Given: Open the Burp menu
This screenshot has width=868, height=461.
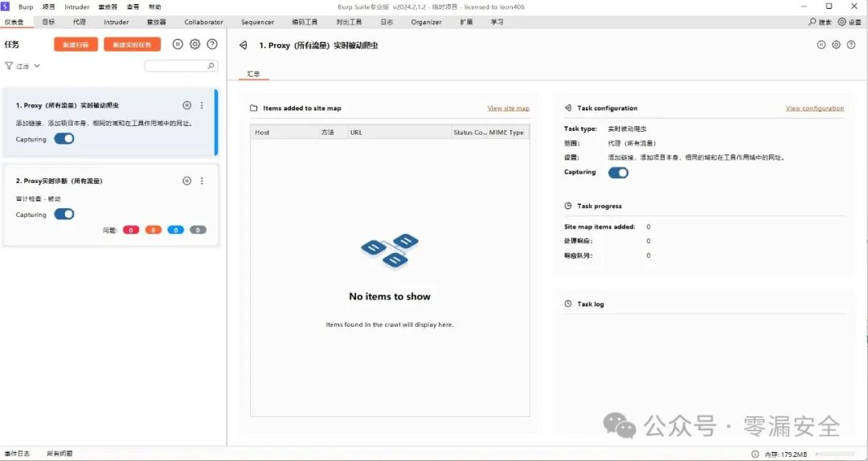Looking at the screenshot, I should pos(26,7).
